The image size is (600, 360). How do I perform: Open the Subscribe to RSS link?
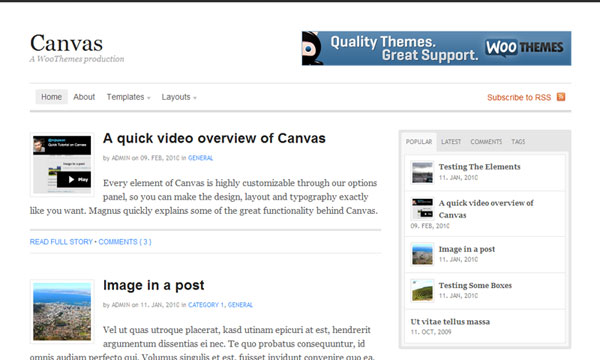(519, 98)
